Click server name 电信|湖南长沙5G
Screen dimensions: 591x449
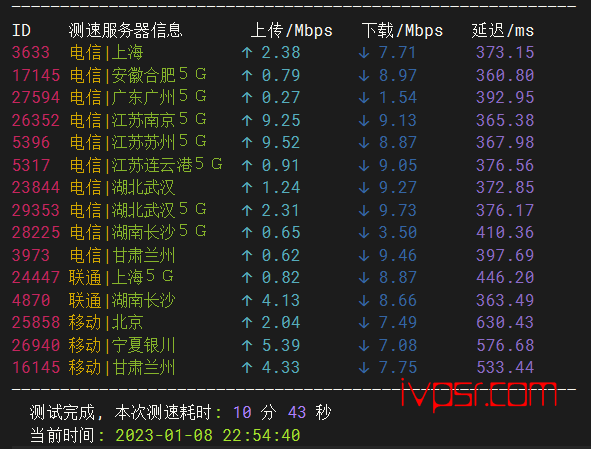point(138,232)
